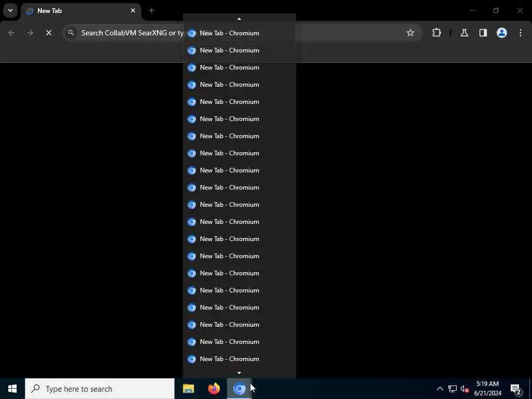Go back to previous page
This screenshot has width=532, height=399.
click(x=11, y=33)
